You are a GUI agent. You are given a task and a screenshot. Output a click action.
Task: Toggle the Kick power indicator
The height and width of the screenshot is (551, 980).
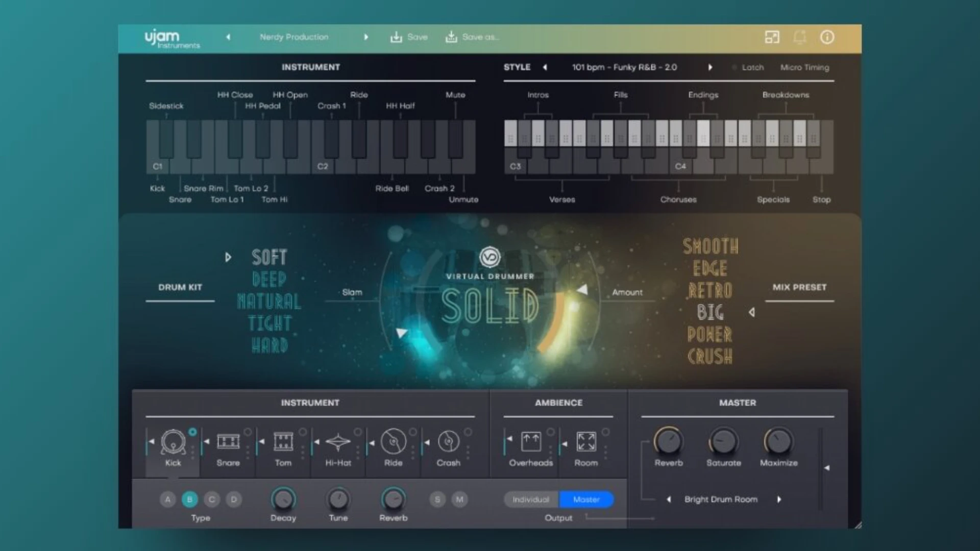tap(192, 432)
